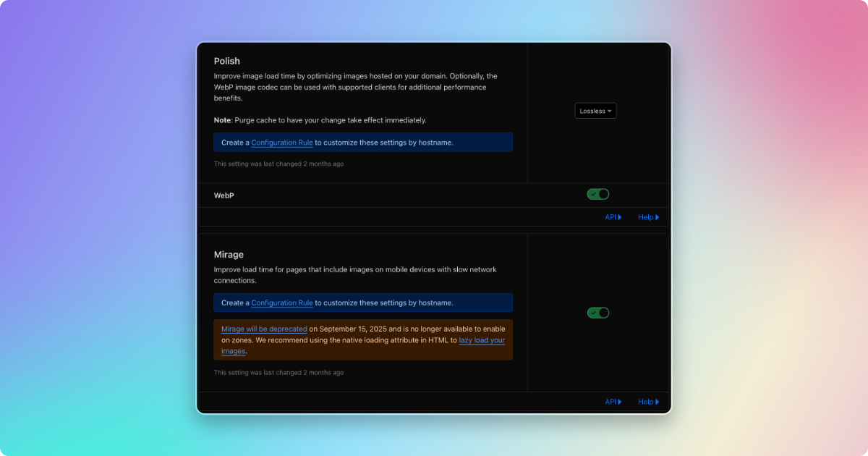Open Configuration Rule link in Mirage section
Screen dimensions: 868x456
(281, 303)
